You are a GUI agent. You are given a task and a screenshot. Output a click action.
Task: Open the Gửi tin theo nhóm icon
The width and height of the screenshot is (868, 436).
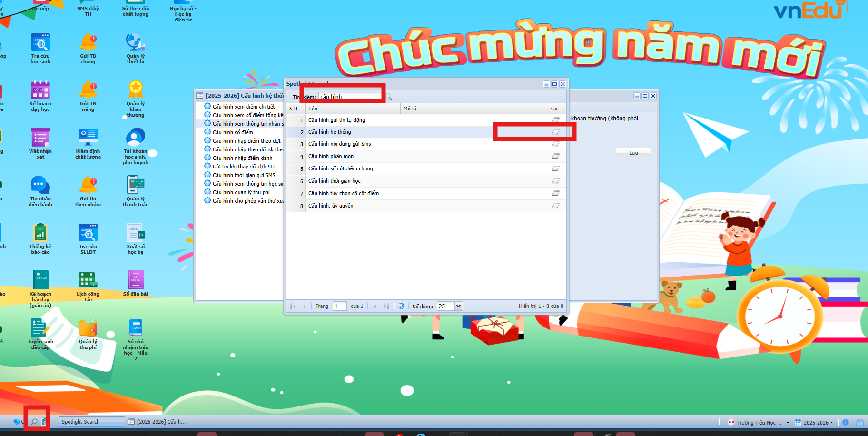[x=88, y=191]
